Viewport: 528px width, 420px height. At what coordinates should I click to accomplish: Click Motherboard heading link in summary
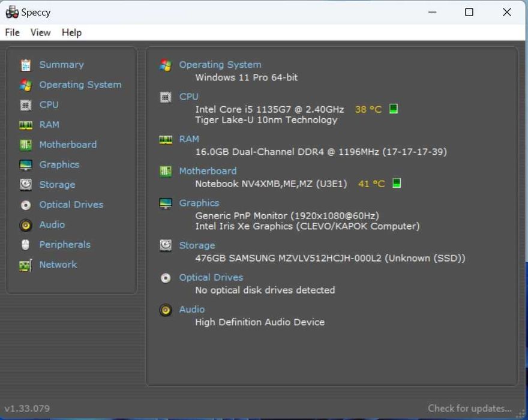click(208, 171)
